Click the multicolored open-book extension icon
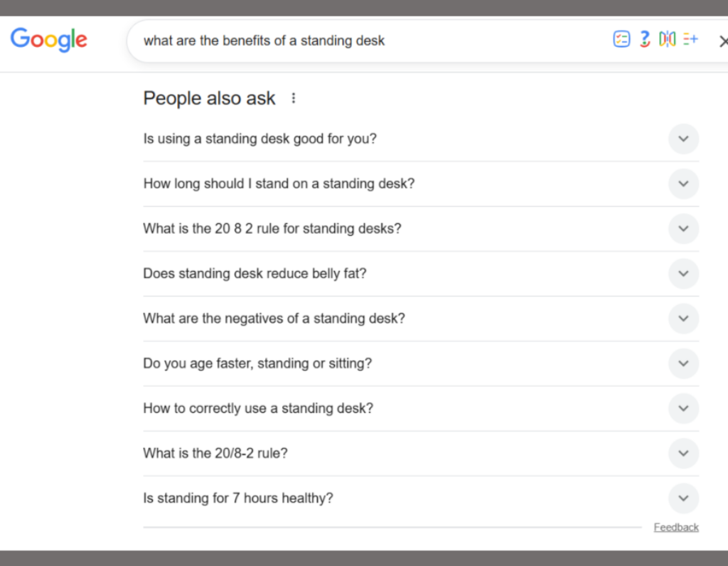 (x=667, y=40)
